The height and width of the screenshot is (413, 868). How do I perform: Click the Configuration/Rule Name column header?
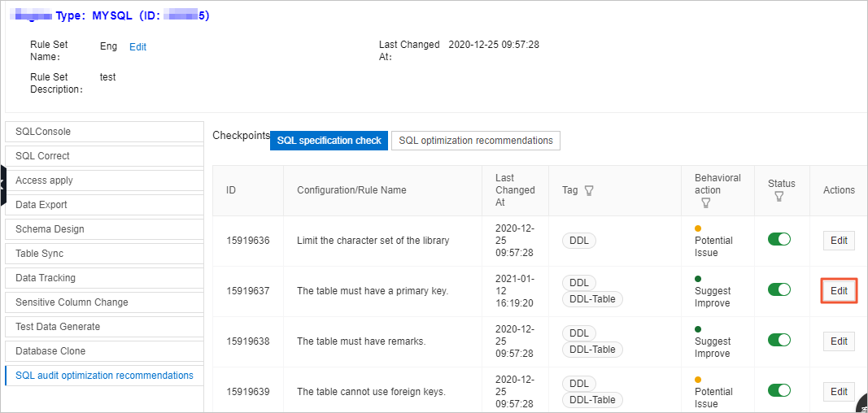point(351,190)
